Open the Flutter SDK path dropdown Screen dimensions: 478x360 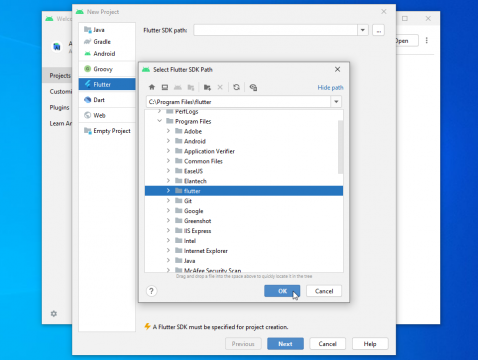point(363,30)
